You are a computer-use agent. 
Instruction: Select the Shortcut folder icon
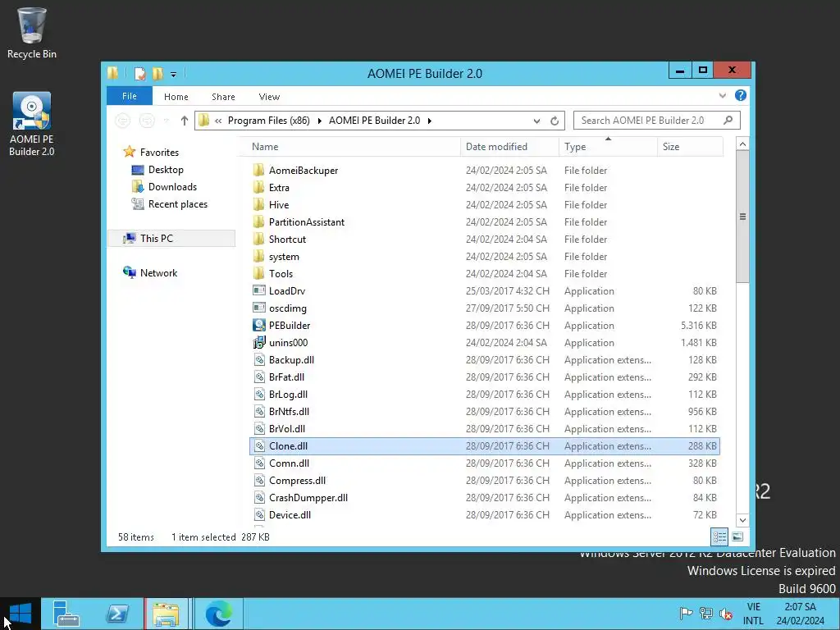tap(258, 239)
